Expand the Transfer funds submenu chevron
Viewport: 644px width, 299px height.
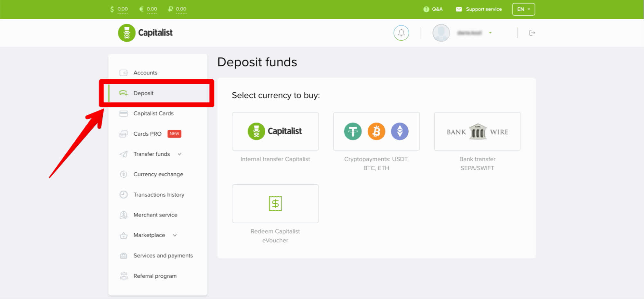click(180, 154)
